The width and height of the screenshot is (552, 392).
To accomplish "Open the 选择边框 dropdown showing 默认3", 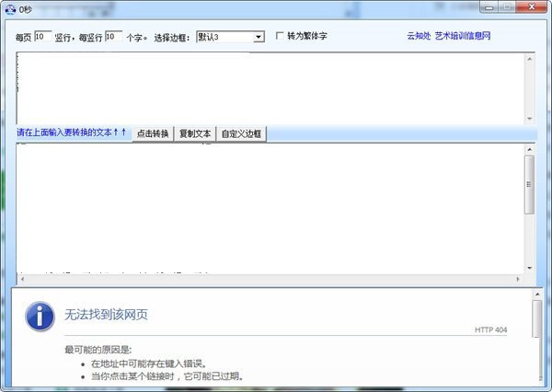I will point(259,37).
